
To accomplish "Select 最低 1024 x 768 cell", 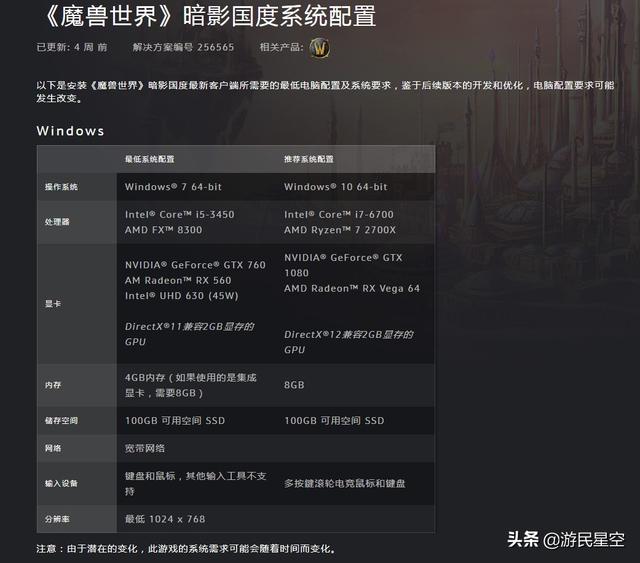I will tap(165, 519).
